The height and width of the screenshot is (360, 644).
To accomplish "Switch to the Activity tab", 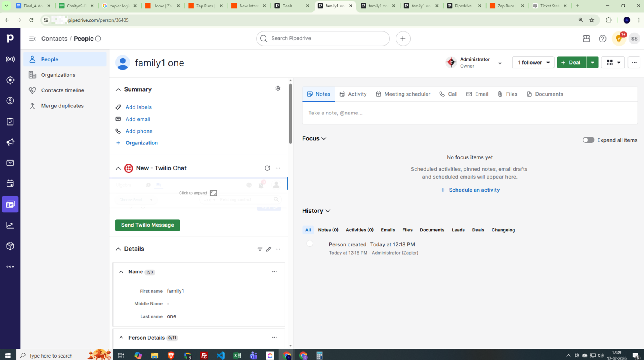I will (x=353, y=94).
